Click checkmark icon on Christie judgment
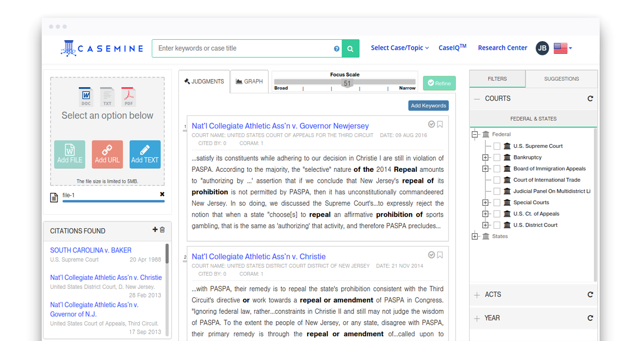The width and height of the screenshot is (644, 341). pos(431,255)
